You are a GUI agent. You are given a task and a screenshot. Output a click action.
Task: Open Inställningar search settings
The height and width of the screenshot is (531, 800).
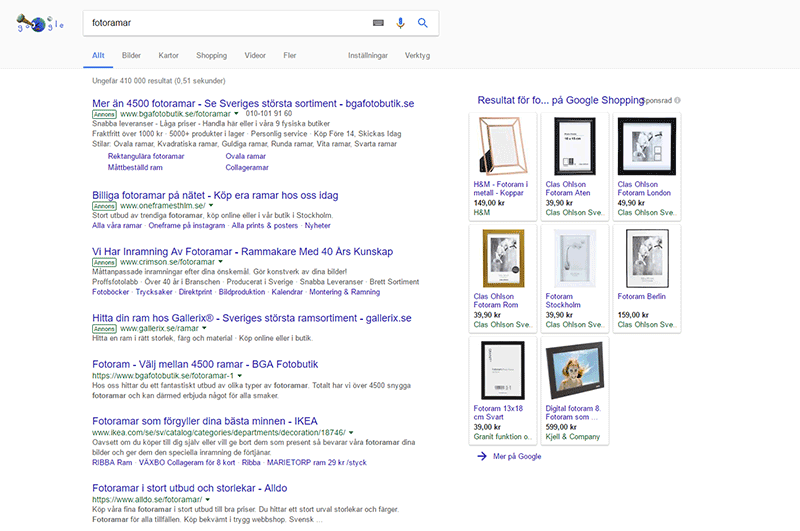coord(367,56)
